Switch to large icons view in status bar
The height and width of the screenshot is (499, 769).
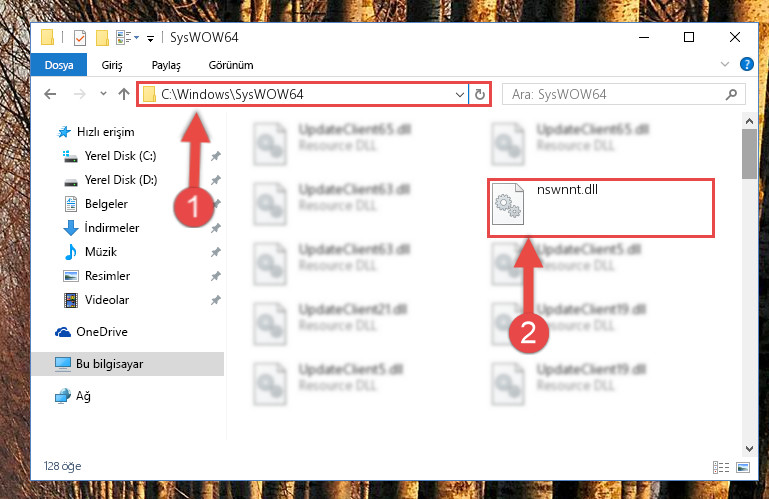pyautogui.click(x=743, y=467)
